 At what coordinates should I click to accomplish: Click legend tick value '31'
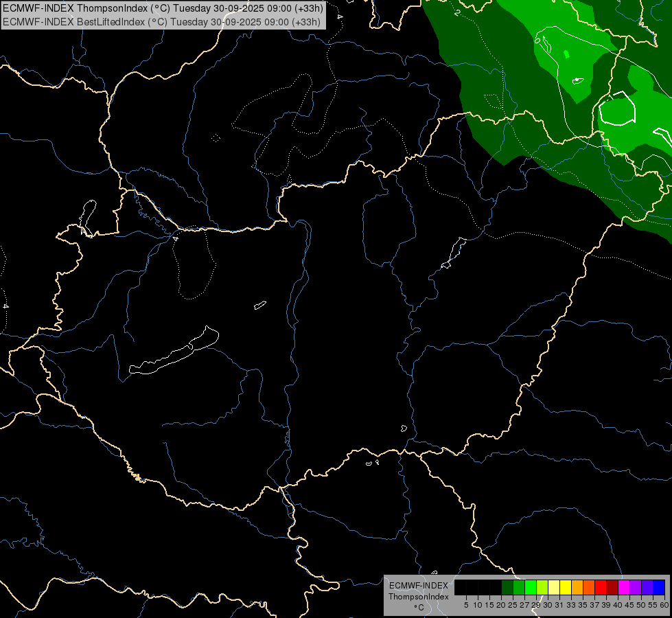click(559, 605)
